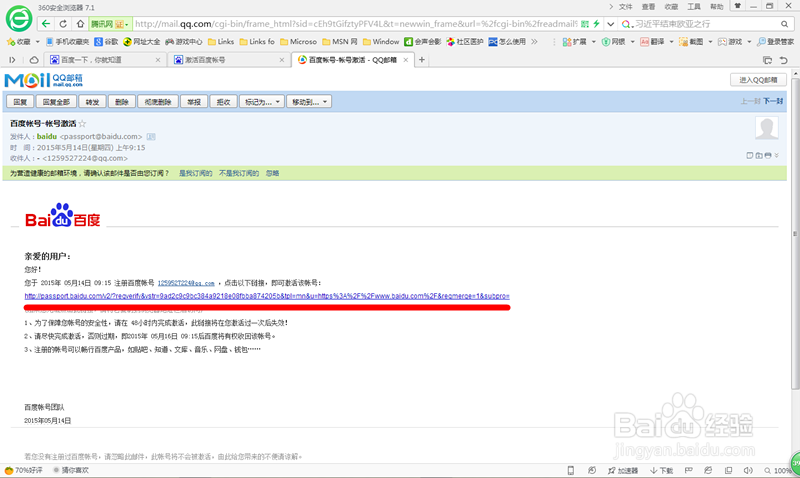Reload the page with the refresh icon

(x=63, y=23)
